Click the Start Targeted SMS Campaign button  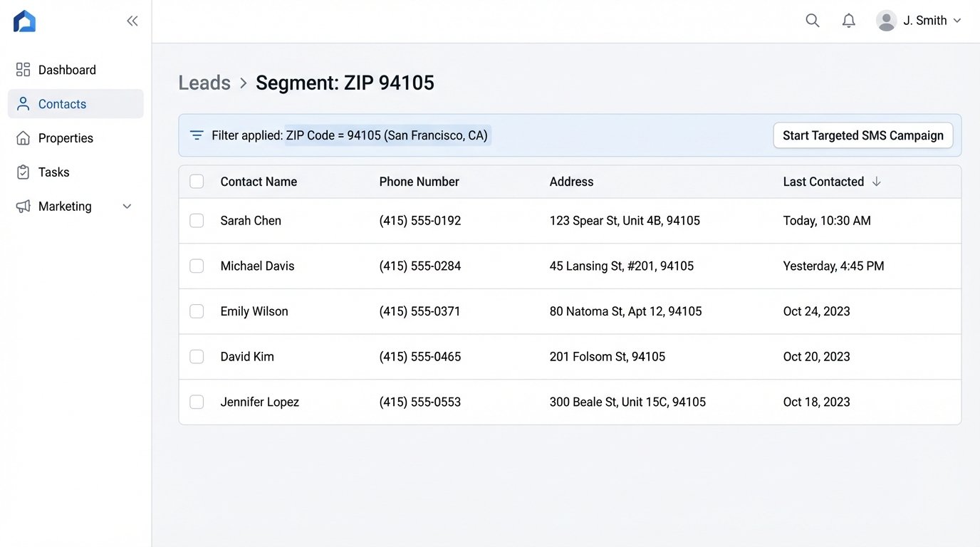(862, 135)
